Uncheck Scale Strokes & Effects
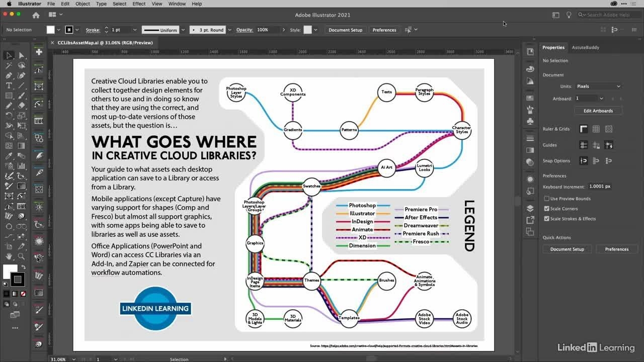 (x=546, y=219)
